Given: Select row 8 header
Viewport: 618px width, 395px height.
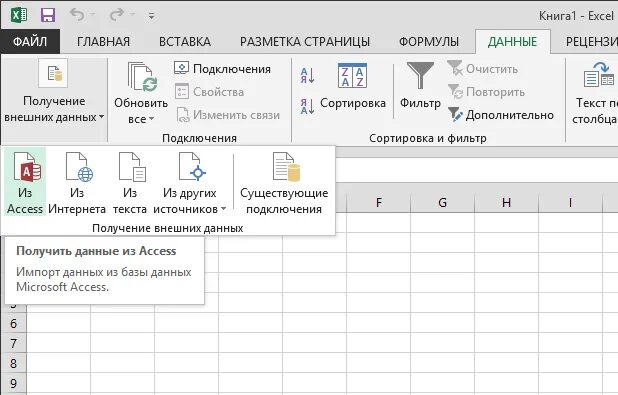Looking at the screenshot, I should click(13, 363).
